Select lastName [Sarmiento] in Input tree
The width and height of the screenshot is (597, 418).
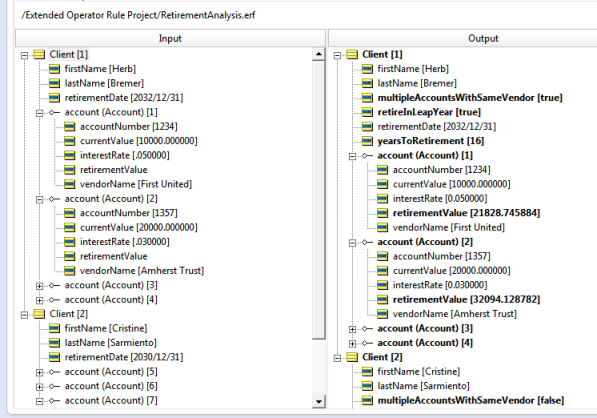[110, 343]
